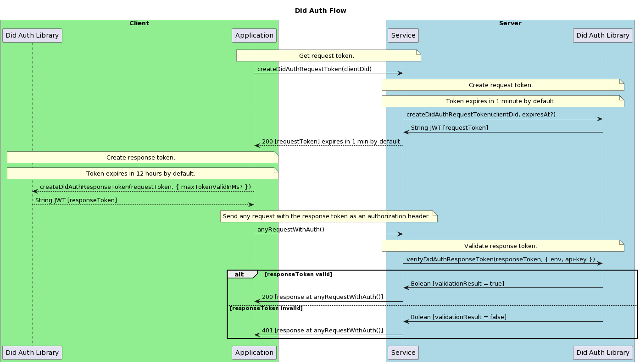
Task: Click the "createDidAuthRequestToken(clientDid)" message label
Action: (x=314, y=69)
